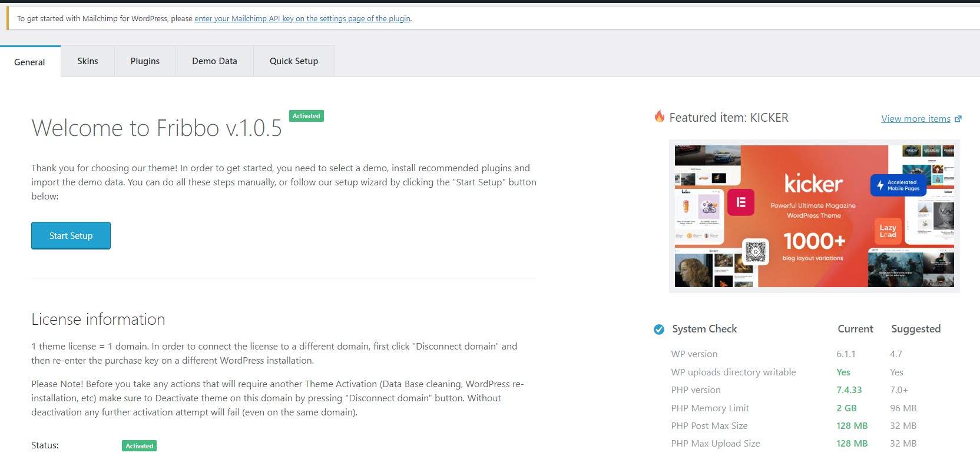Click the "2 GB" memory limit value
Screen dimensions: 980x456
coord(846,408)
